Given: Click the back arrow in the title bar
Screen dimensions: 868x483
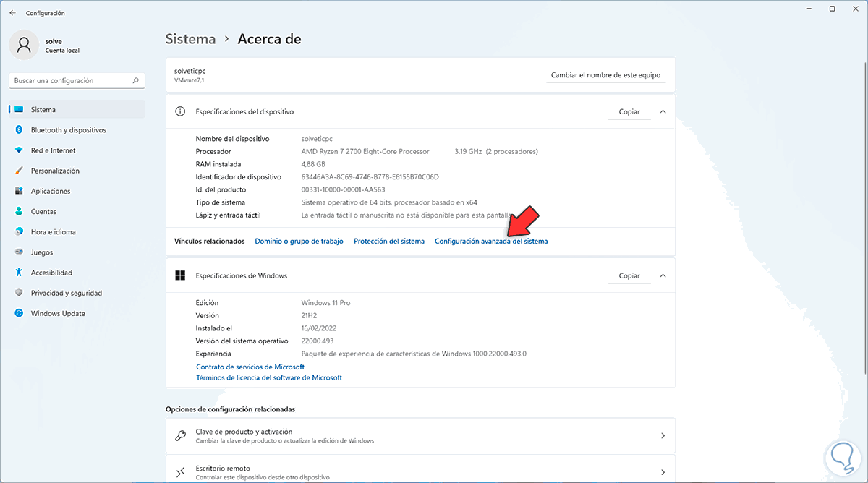Looking at the screenshot, I should (x=12, y=13).
